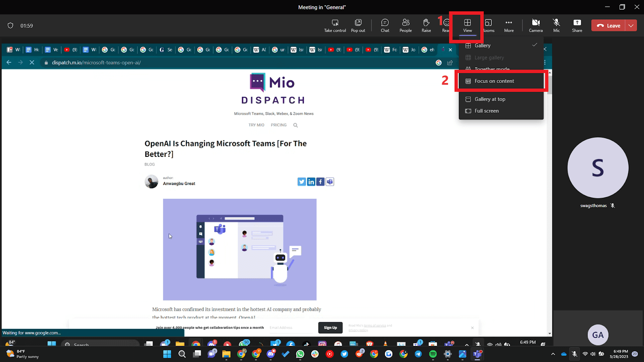Viewport: 644px width, 362px height.
Task: Open the PRICING link
Action: (x=279, y=125)
